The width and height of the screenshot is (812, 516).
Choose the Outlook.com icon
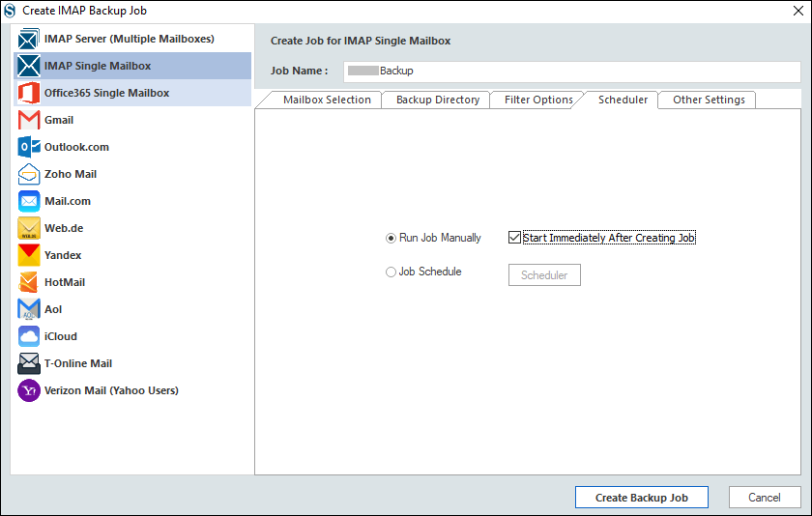[28, 147]
